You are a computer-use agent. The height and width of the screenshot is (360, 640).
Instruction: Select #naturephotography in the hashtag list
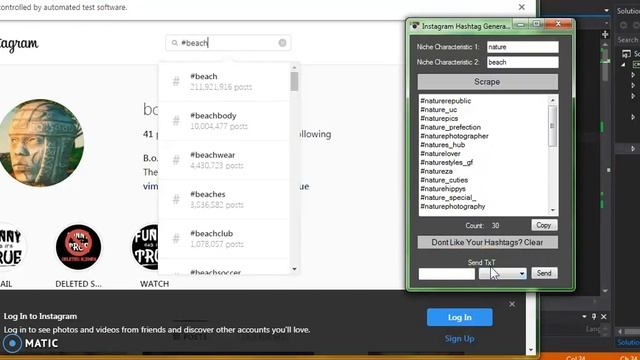[x=453, y=207]
